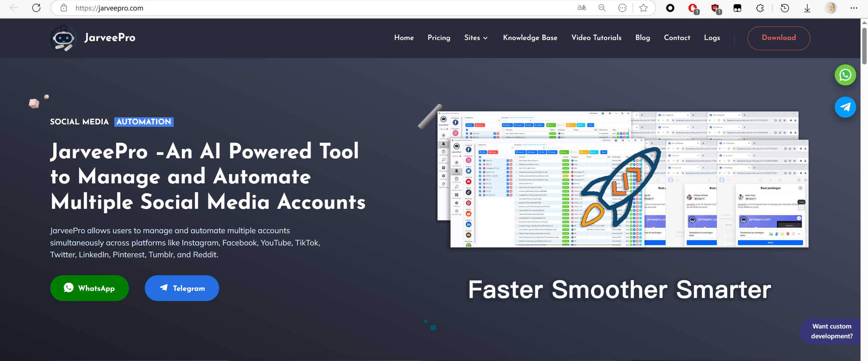Open the Logs page

point(712,38)
